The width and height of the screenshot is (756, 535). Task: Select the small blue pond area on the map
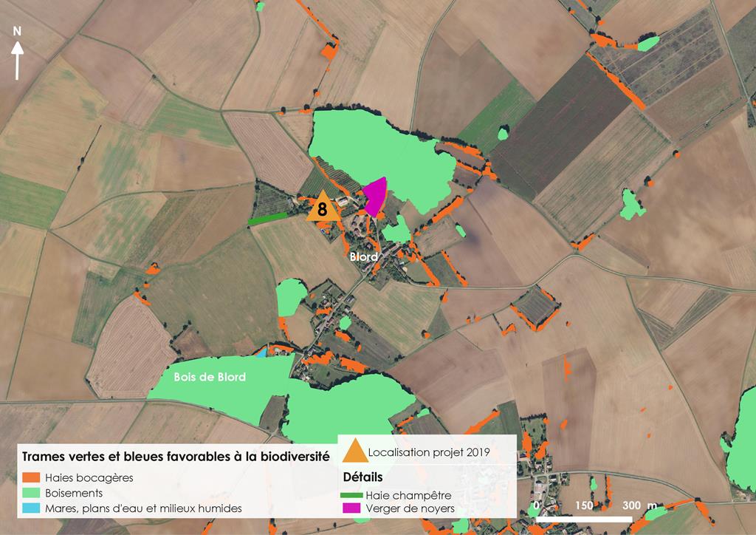[260, 352]
